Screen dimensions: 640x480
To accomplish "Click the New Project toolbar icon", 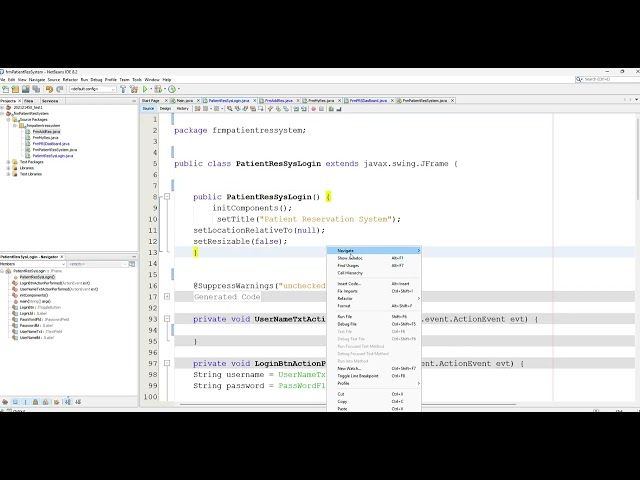I will (x=15, y=89).
